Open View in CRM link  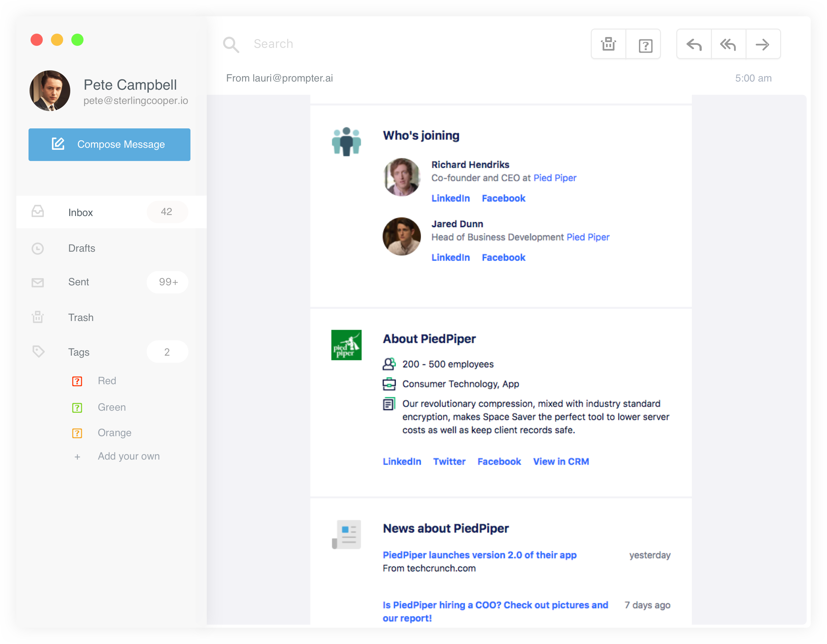click(561, 461)
